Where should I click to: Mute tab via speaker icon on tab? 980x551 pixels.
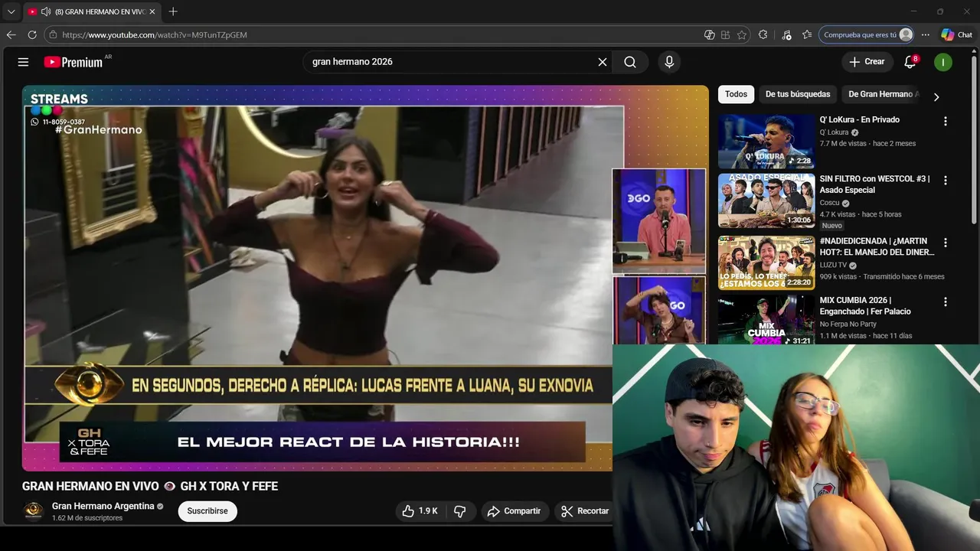point(46,11)
